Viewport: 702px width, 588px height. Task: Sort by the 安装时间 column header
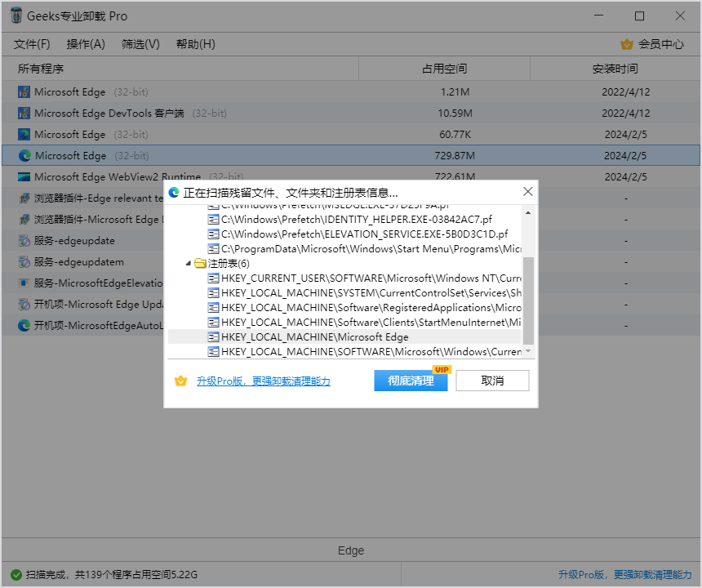click(615, 69)
